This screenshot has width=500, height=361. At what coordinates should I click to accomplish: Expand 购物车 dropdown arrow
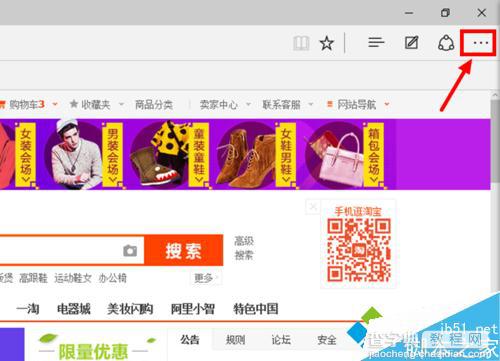pyautogui.click(x=55, y=104)
